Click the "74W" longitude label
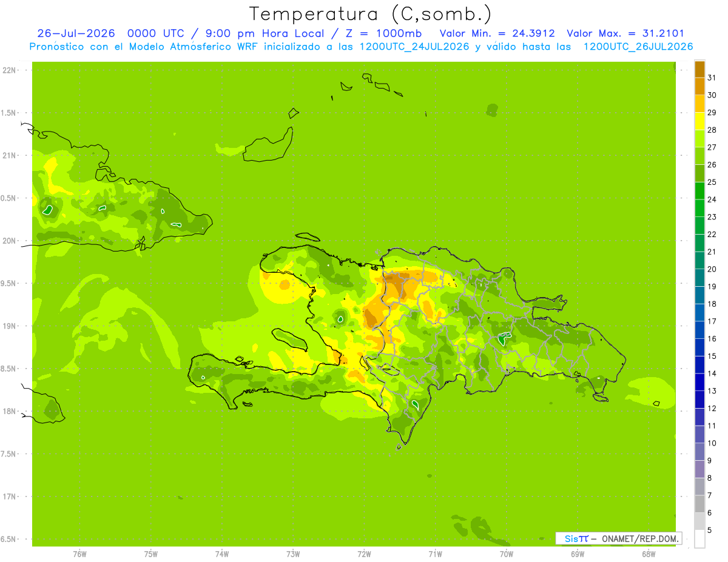This screenshot has height=562, width=728. pyautogui.click(x=222, y=555)
